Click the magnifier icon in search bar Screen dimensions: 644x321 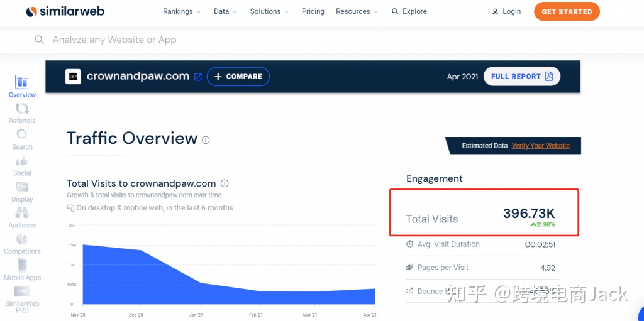click(x=39, y=40)
